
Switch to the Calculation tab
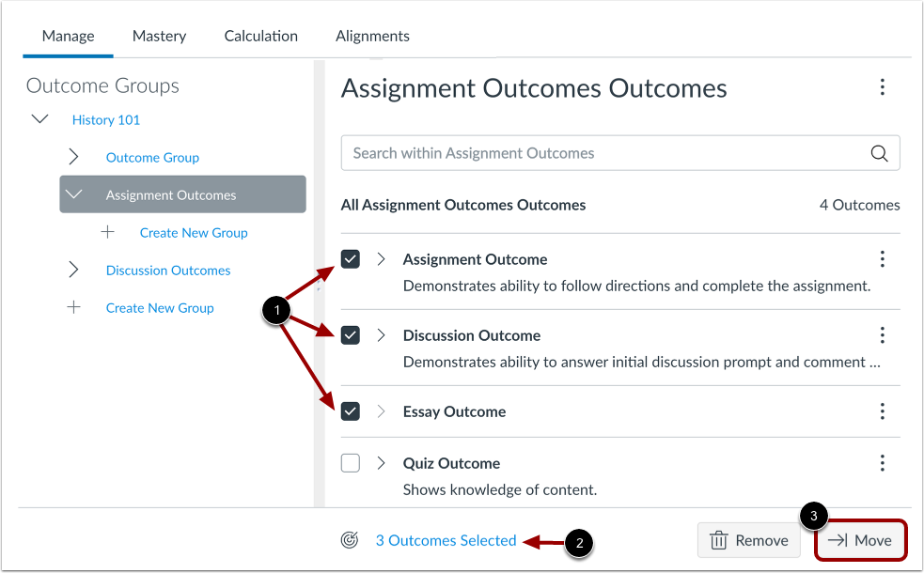260,36
